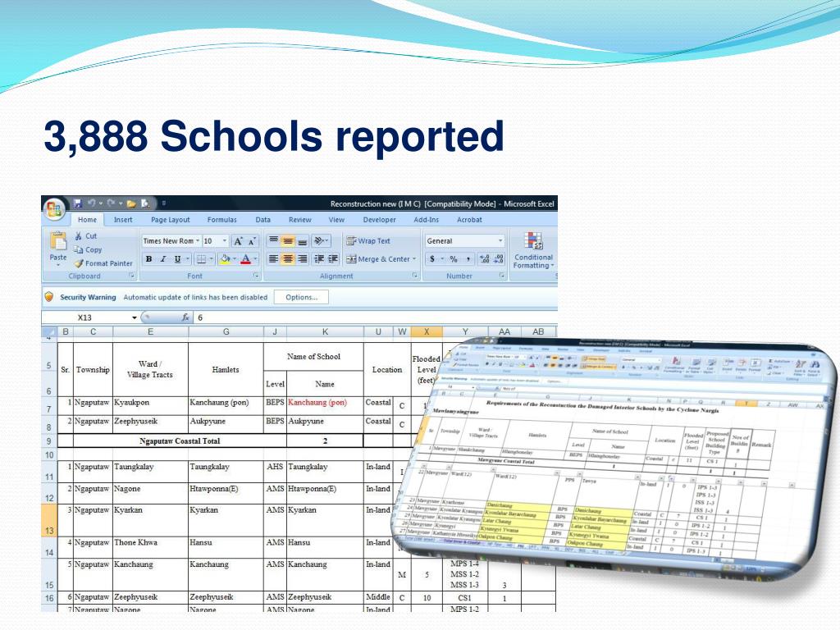Image resolution: width=840 pixels, height=630 pixels.
Task: Expand the Merge & Center dropdown arrow
Action: [x=414, y=259]
